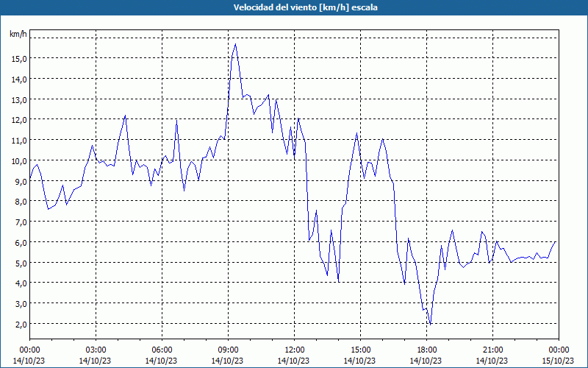This screenshot has height=368, width=588.
Task: Click the lowest wind-speed dip after 18:00
Action: tap(430, 325)
